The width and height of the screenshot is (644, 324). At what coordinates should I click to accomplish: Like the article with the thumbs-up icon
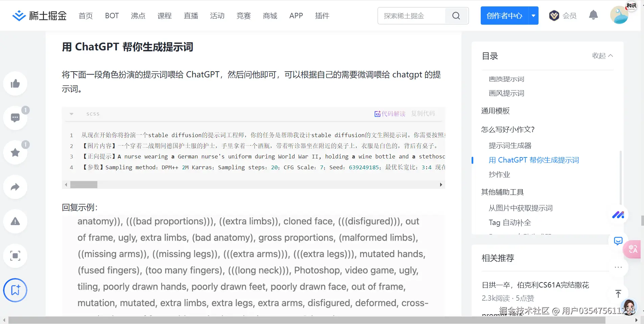(15, 83)
